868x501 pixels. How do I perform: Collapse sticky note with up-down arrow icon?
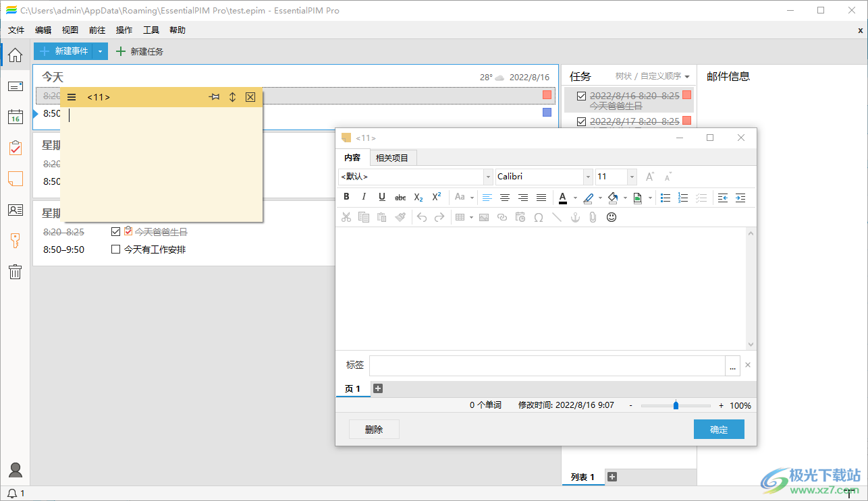tap(232, 97)
